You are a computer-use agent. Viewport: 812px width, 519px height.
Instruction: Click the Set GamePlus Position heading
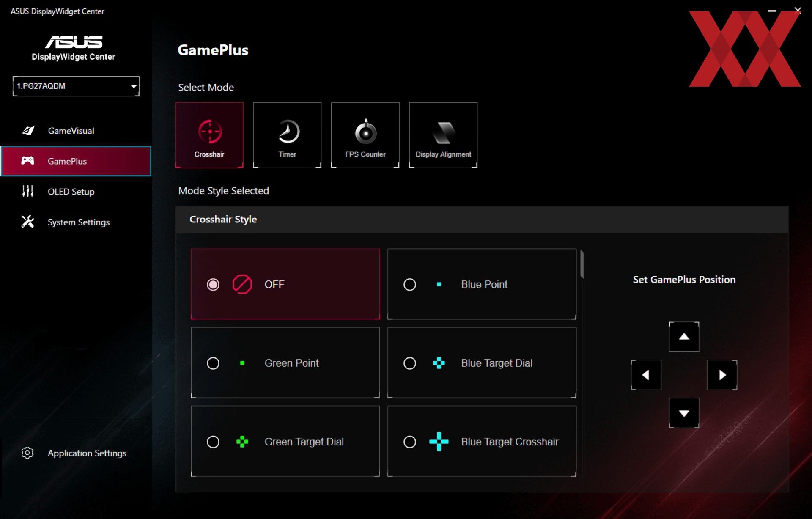(684, 279)
